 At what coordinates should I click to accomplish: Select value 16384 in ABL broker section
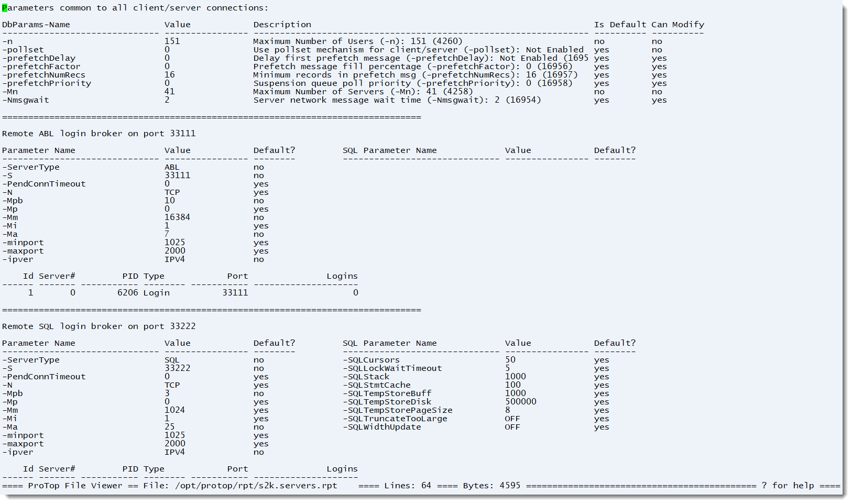(177, 217)
